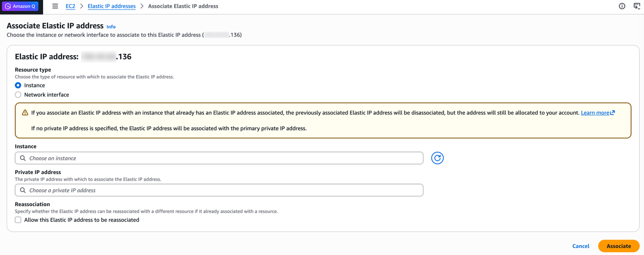This screenshot has width=644, height=255.
Task: Enable Allow this Elastic IP address to be reassociated
Action: (x=18, y=220)
